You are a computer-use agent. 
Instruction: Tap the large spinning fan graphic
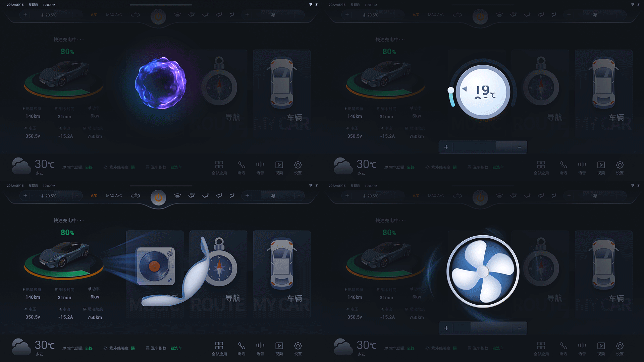[483, 271]
